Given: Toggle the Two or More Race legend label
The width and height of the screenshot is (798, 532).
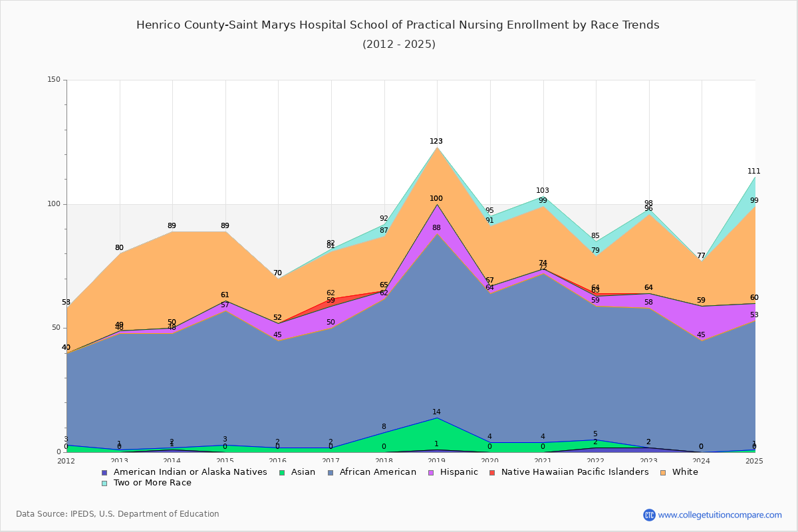Looking at the screenshot, I should pos(152,483).
